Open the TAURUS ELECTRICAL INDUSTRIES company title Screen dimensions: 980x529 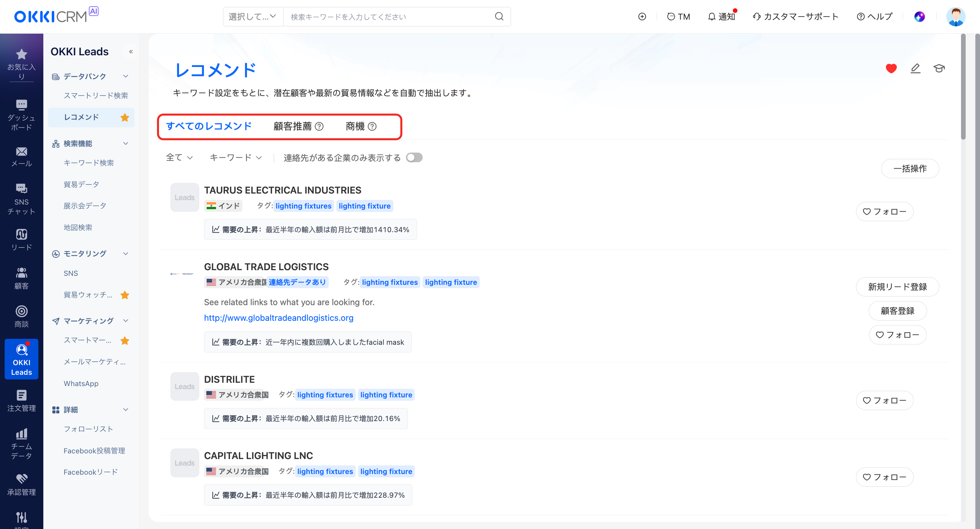(x=283, y=190)
